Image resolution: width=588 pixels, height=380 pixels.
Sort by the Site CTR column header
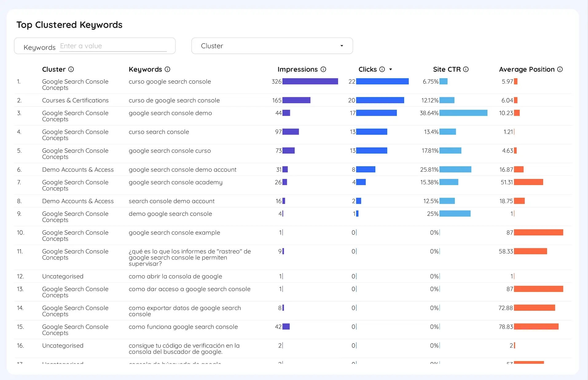447,69
